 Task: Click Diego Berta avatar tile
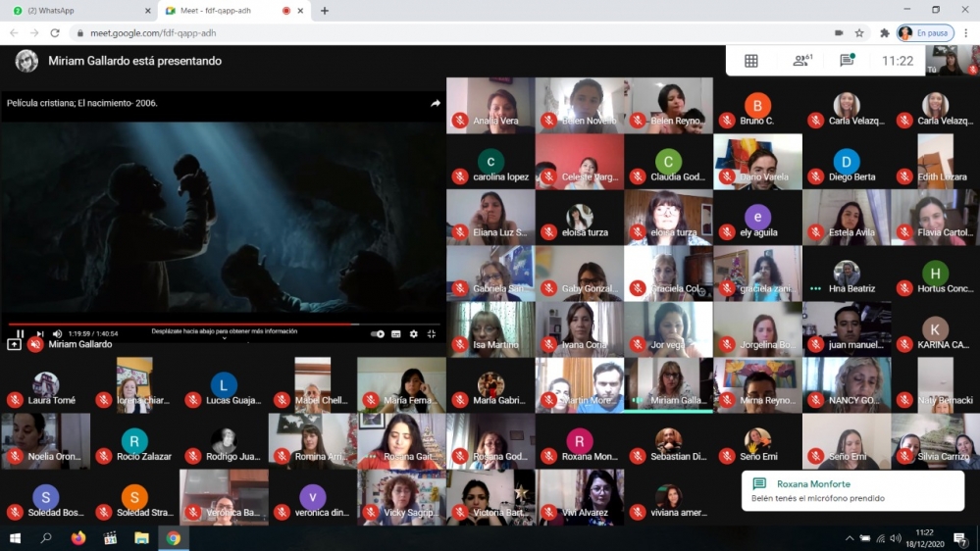(x=847, y=161)
